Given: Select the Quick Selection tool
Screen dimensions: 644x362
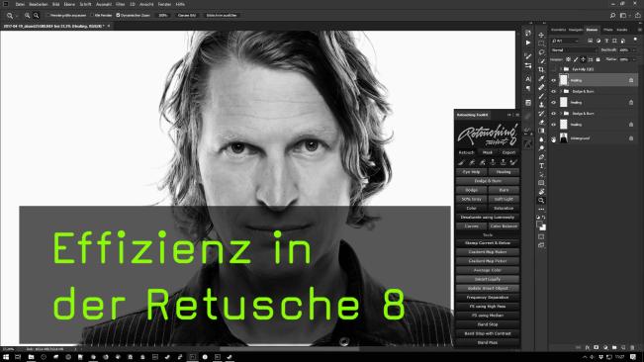Looking at the screenshot, I should tap(541, 60).
